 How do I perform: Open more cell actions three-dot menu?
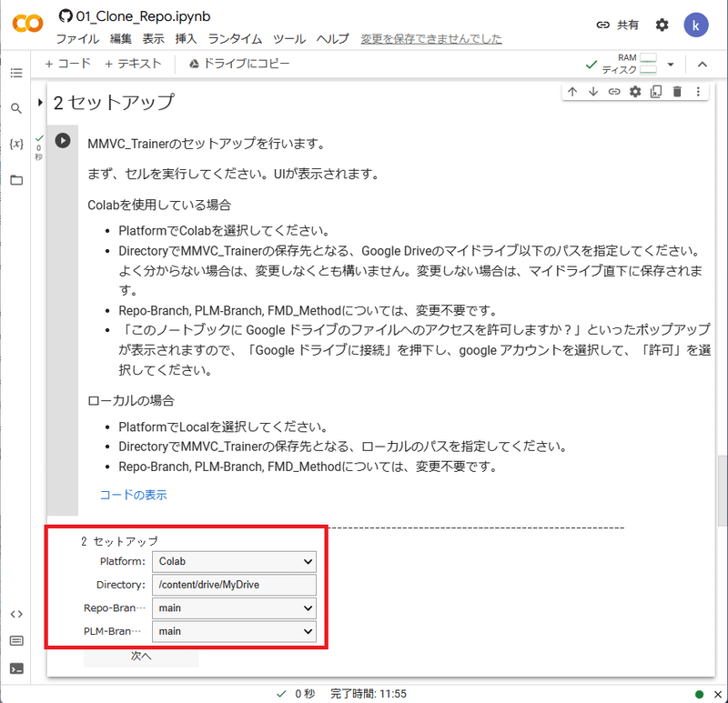point(698,92)
